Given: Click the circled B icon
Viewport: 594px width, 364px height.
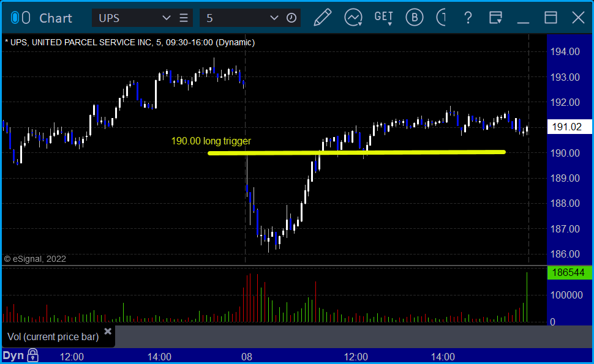Looking at the screenshot, I should click(x=415, y=17).
